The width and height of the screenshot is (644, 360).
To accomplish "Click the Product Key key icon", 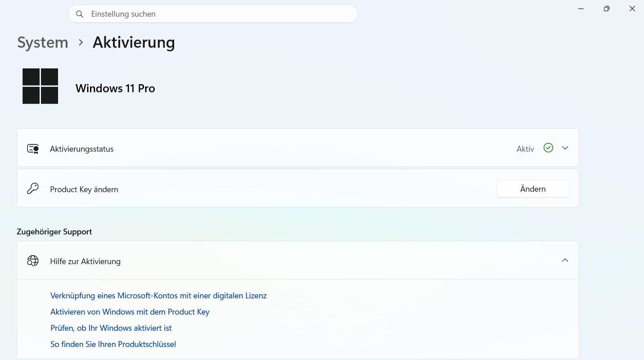I will [x=33, y=189].
